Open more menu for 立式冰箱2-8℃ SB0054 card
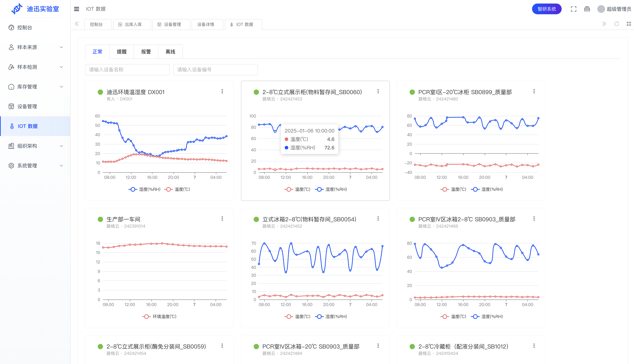The height and width of the screenshot is (364, 634). coord(378,219)
